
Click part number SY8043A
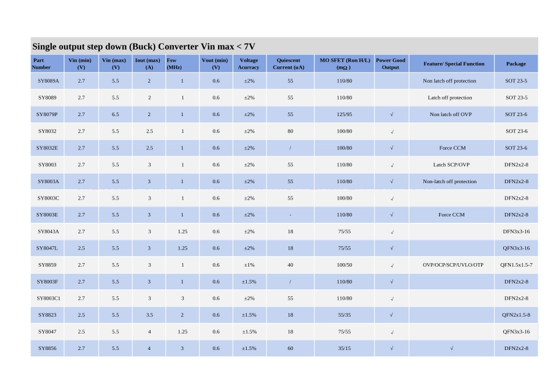(48, 232)
